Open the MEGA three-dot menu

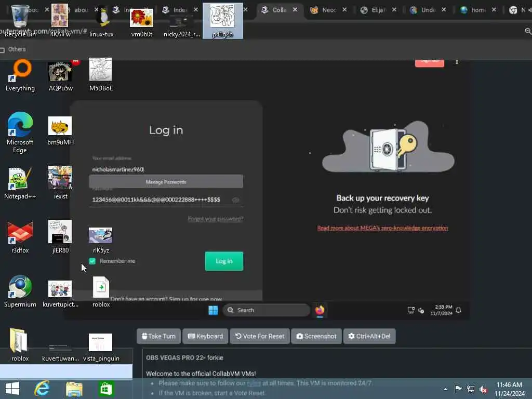point(457,62)
